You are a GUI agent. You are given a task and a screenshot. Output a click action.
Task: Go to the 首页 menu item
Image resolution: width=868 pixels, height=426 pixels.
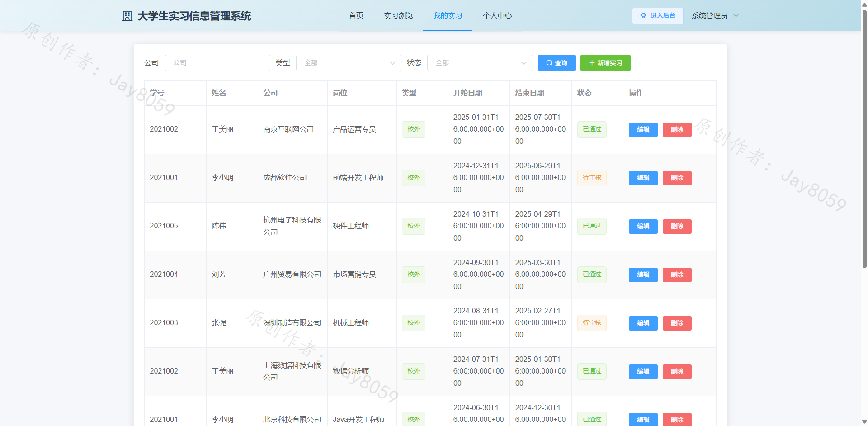point(356,16)
